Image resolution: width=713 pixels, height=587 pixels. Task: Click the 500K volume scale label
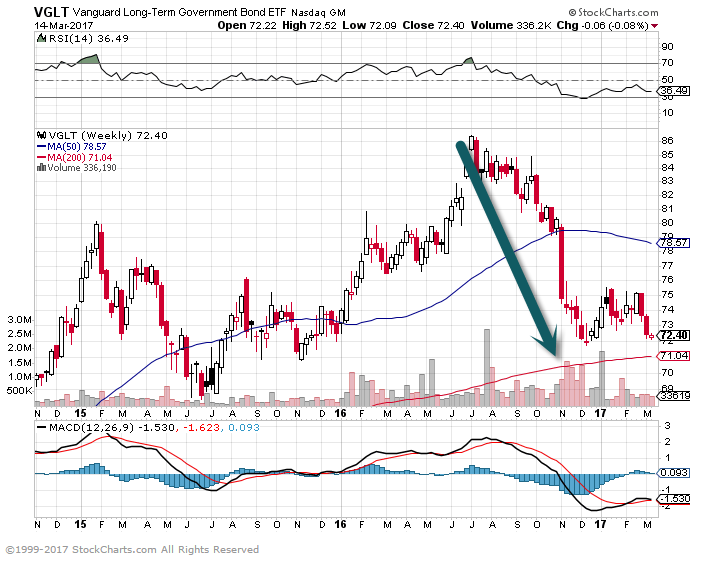(x=19, y=391)
